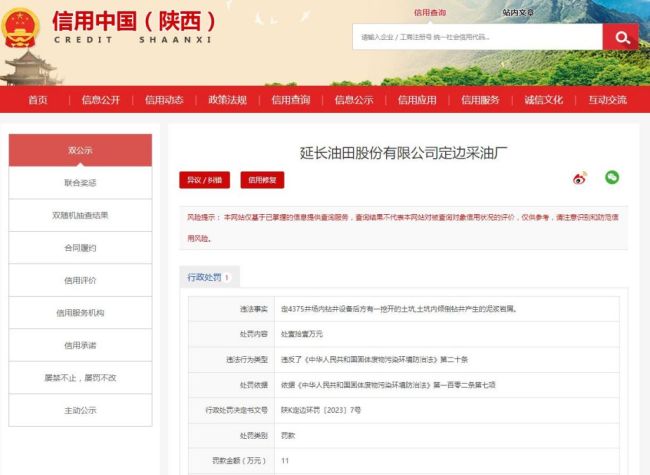Click the national emblem logo

click(x=19, y=27)
